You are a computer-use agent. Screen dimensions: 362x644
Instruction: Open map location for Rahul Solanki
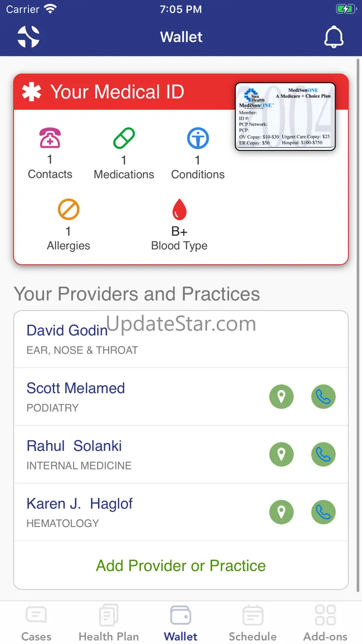[x=281, y=454]
